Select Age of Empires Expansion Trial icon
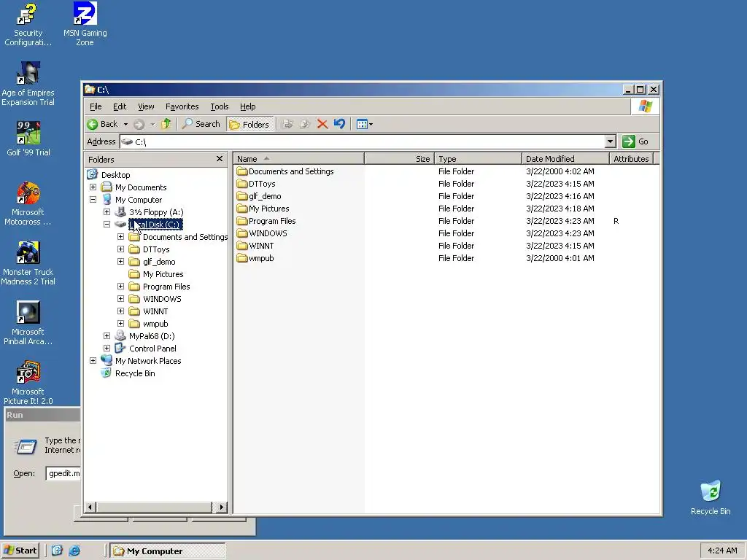This screenshot has height=560, width=747. click(28, 85)
